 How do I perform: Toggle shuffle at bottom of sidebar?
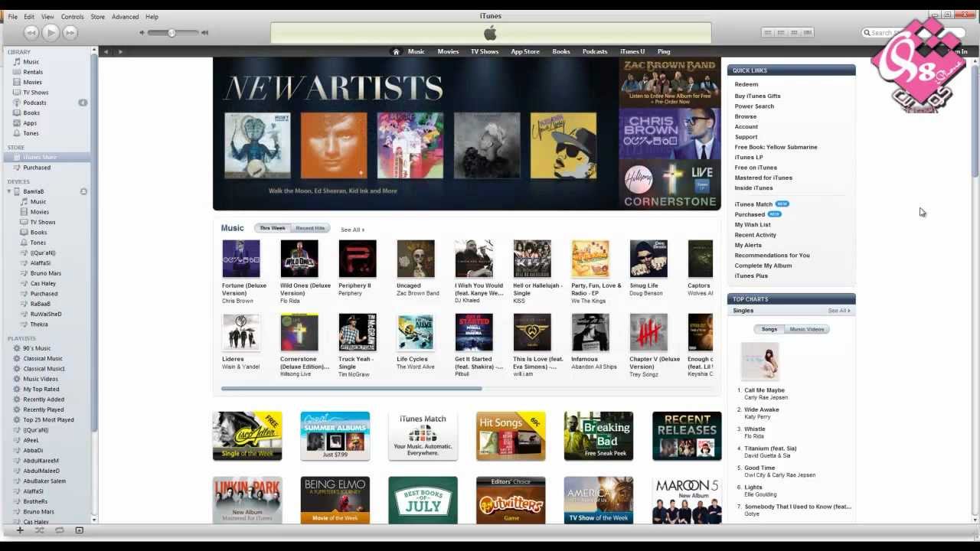click(x=39, y=530)
